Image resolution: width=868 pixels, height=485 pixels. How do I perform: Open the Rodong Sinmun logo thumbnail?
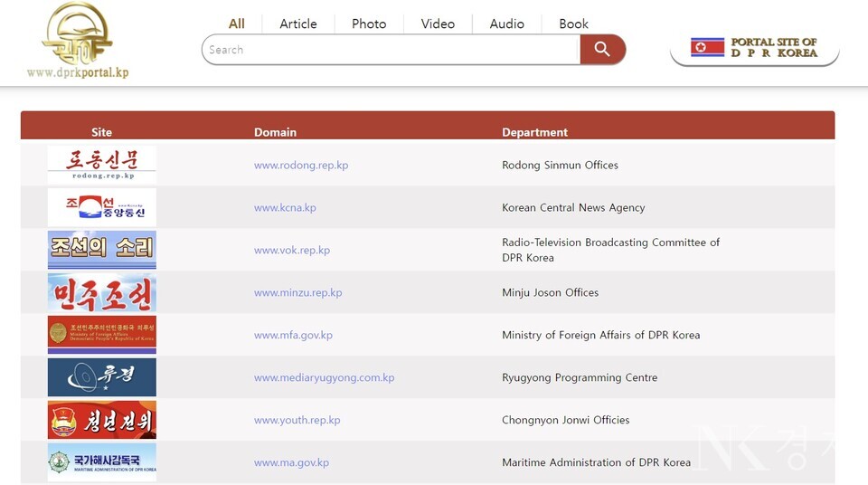tap(101, 166)
